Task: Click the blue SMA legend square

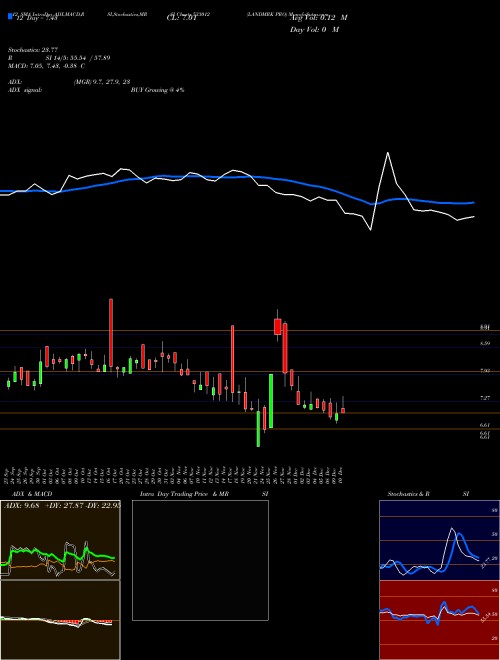Action: [x=11, y=16]
